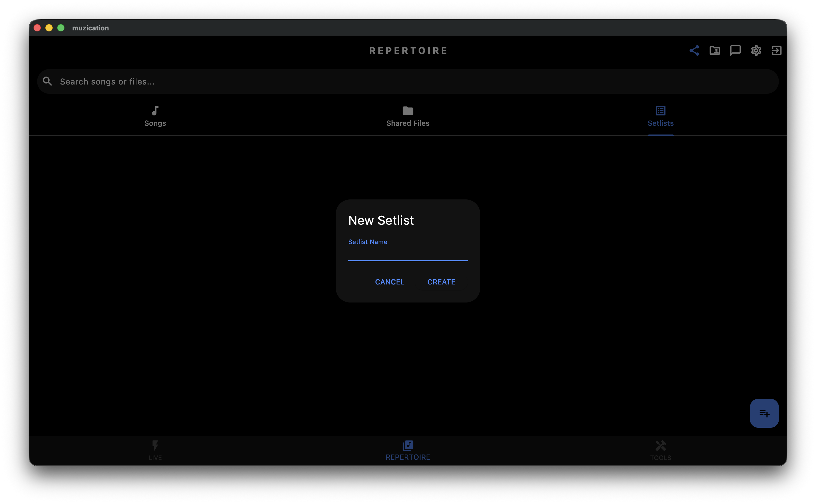Go to LIVE in bottom navigation
The image size is (816, 504).
(x=155, y=451)
